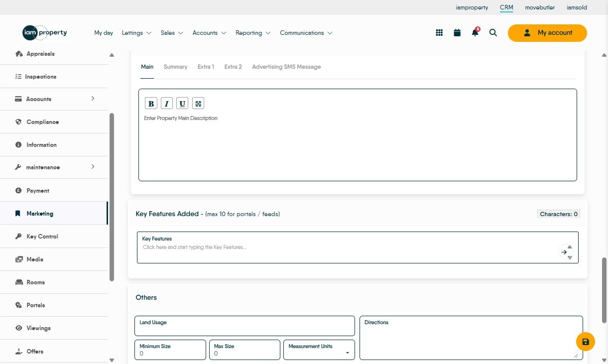Screen dimensions: 608x364
Task: Click sidebar scroll down arrow
Action: pos(112,360)
